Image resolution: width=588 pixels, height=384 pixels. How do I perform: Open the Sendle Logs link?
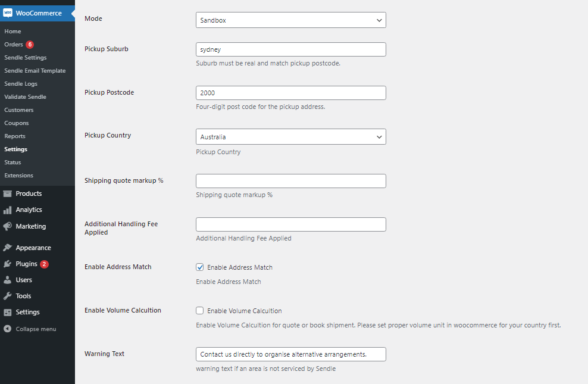click(x=21, y=84)
